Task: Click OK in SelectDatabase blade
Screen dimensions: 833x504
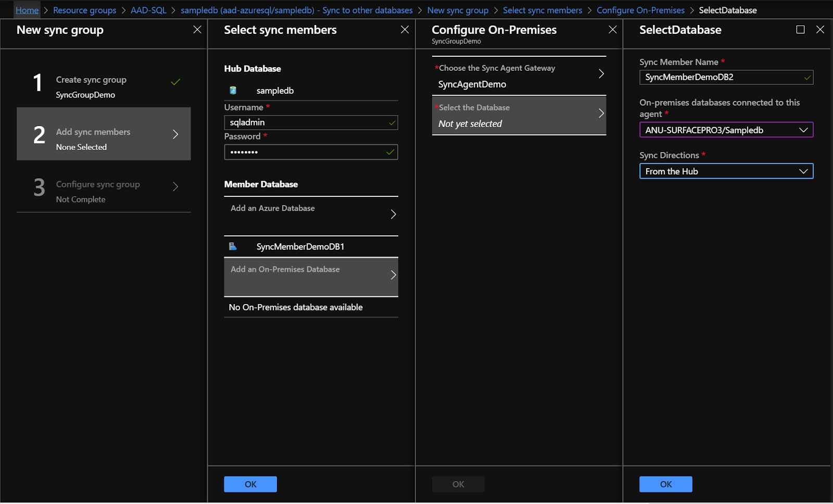Action: [666, 484]
